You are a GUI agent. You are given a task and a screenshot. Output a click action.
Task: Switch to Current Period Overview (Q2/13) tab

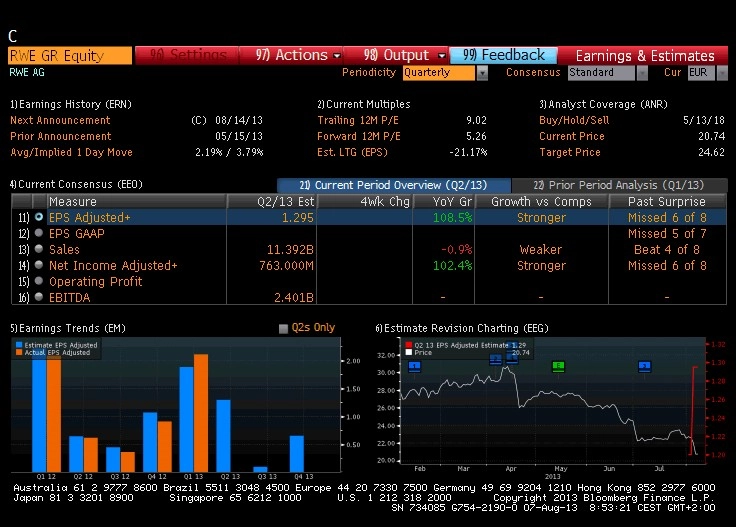coord(394,185)
